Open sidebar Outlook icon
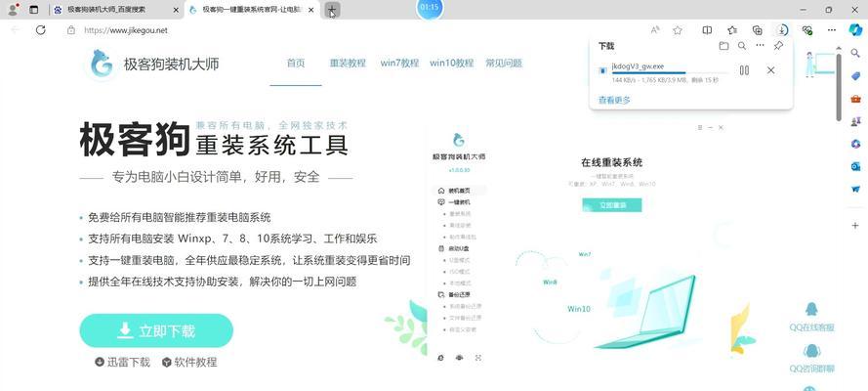 [856, 166]
